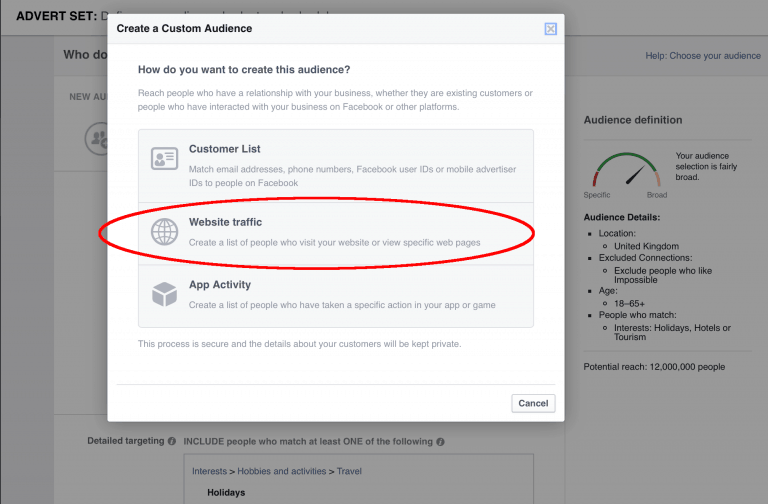Open the 'Help: Choose your audience' link
The width and height of the screenshot is (768, 504).
click(x=703, y=56)
